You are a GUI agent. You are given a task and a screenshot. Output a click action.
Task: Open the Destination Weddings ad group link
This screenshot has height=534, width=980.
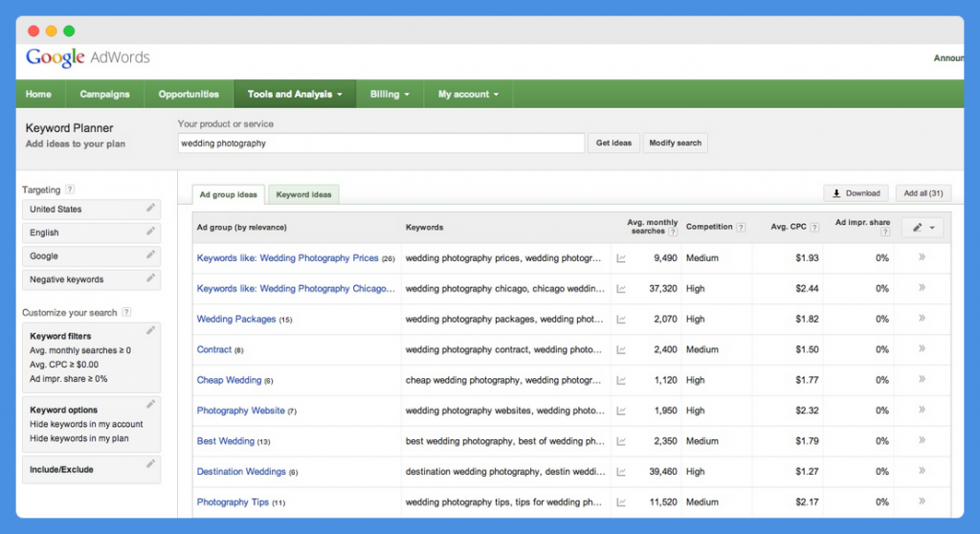241,472
